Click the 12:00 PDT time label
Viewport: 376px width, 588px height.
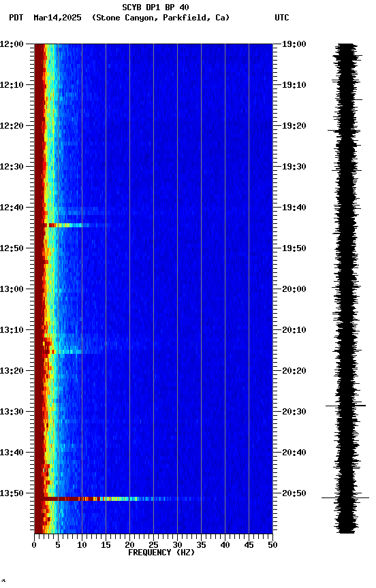[12, 44]
